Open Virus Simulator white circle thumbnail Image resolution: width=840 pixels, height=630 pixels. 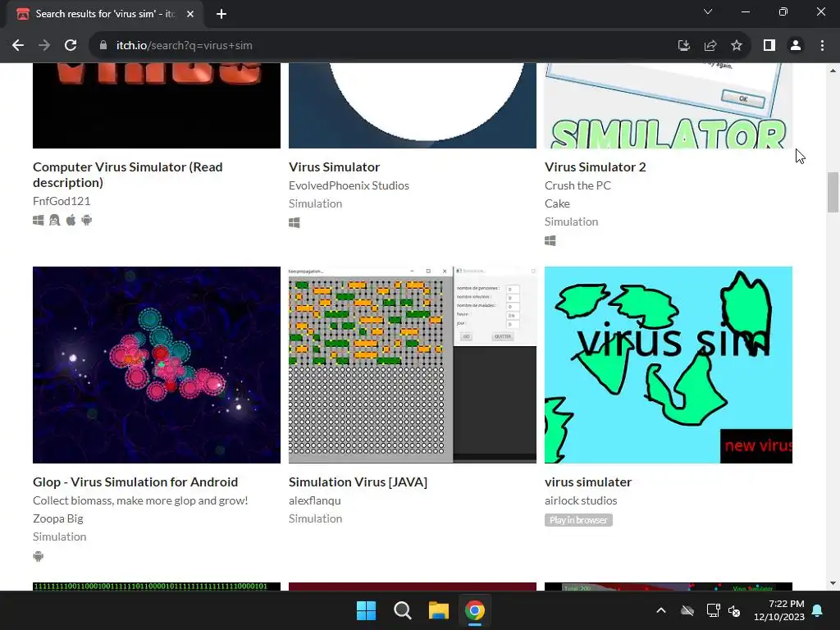(413, 106)
